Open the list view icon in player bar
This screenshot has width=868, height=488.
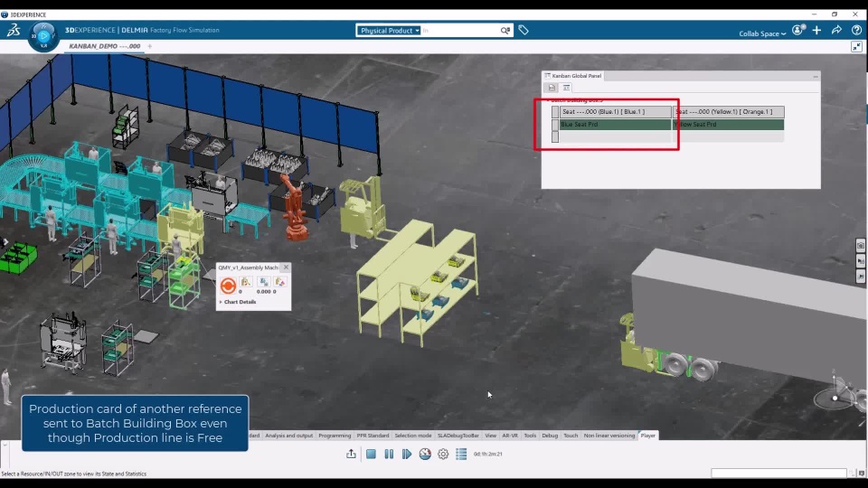click(x=461, y=455)
